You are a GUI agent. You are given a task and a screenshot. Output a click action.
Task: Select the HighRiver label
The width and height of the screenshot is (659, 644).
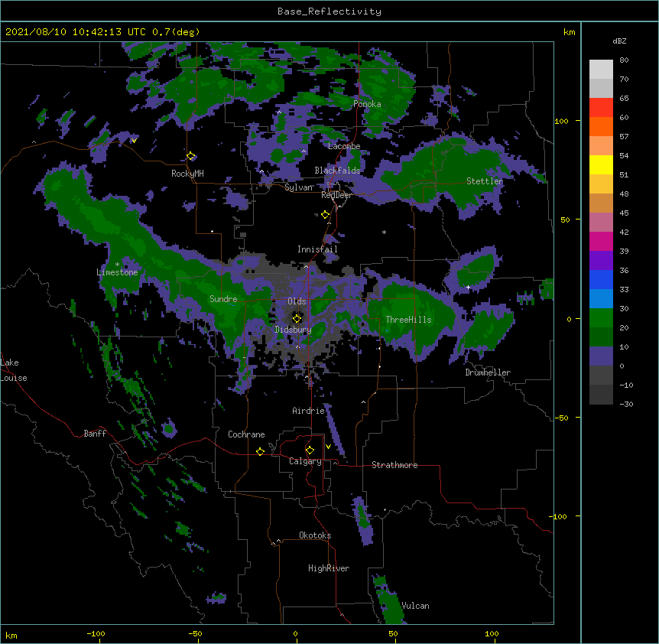click(329, 568)
